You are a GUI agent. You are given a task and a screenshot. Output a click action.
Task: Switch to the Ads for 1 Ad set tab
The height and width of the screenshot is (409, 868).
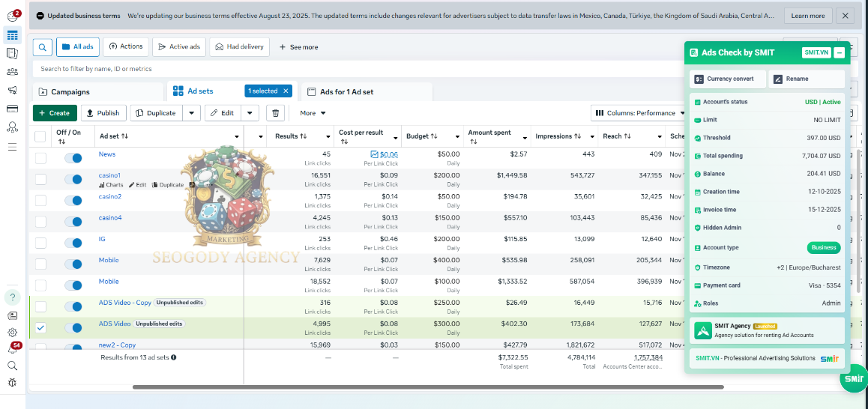(367, 92)
